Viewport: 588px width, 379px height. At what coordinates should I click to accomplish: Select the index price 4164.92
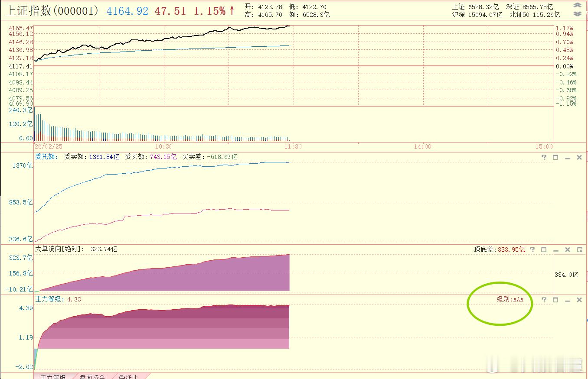[127, 11]
